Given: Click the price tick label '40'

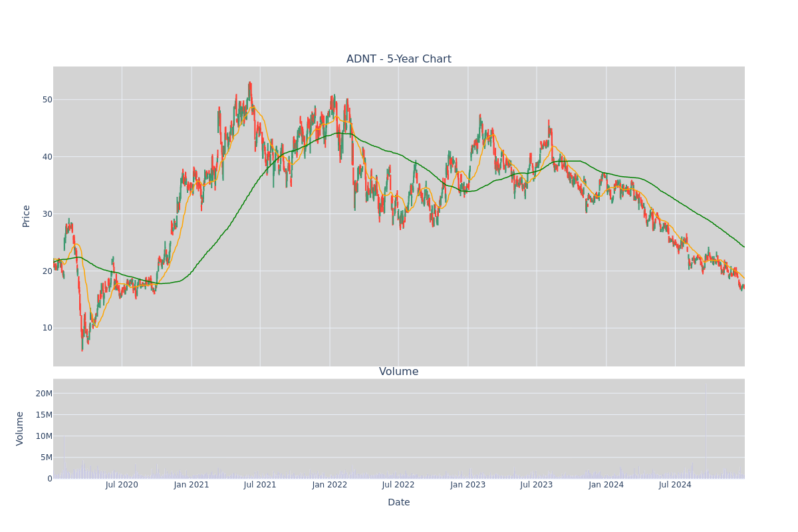Looking at the screenshot, I should (47, 157).
